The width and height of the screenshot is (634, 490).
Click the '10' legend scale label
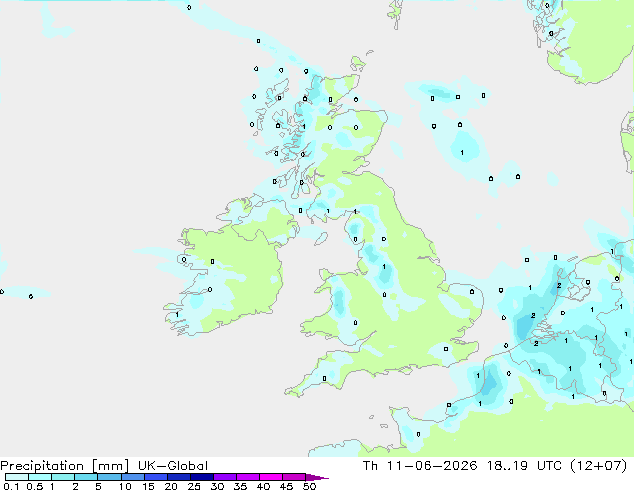[x=125, y=486]
